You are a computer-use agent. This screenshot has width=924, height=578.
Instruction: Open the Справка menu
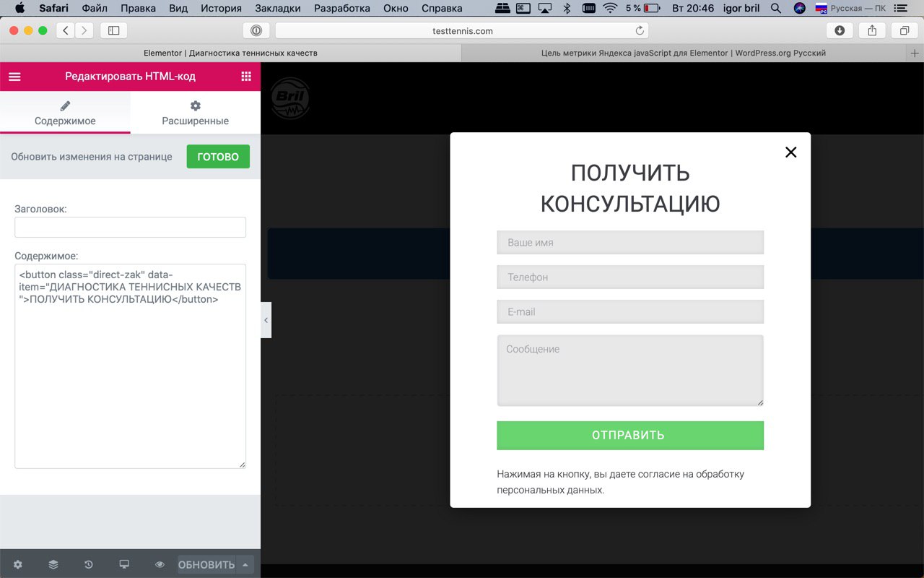click(442, 8)
